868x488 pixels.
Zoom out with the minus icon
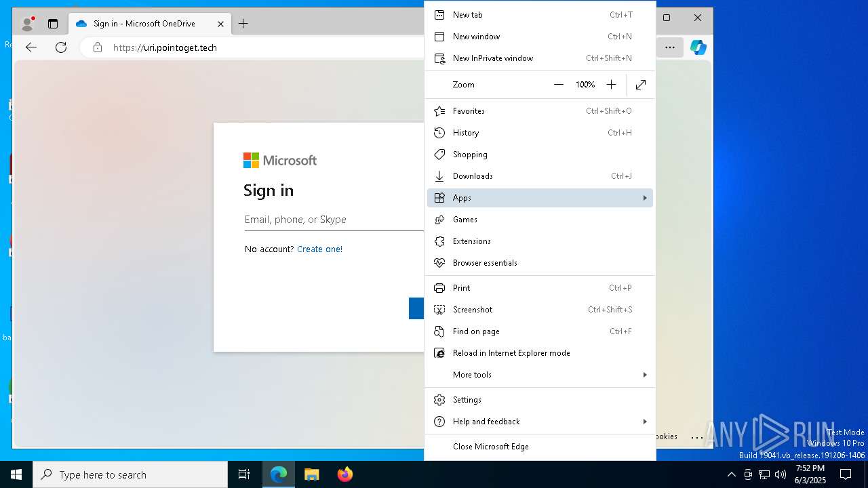click(559, 85)
